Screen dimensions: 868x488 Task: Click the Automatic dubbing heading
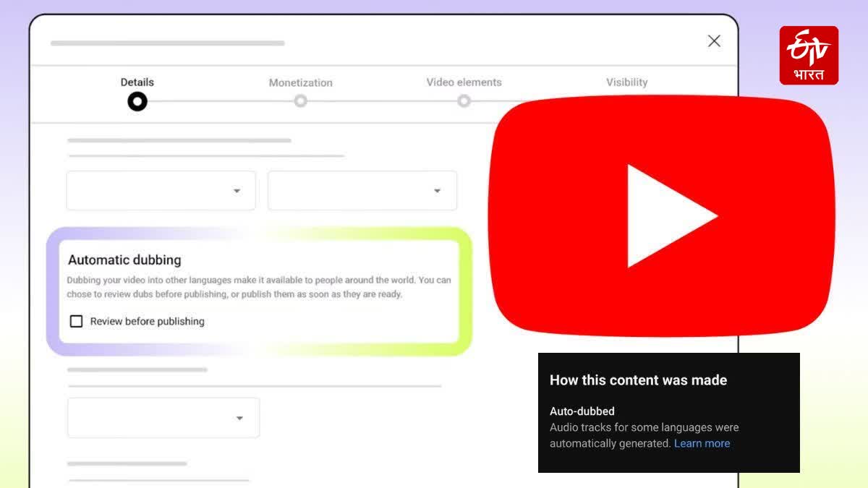[x=124, y=260]
